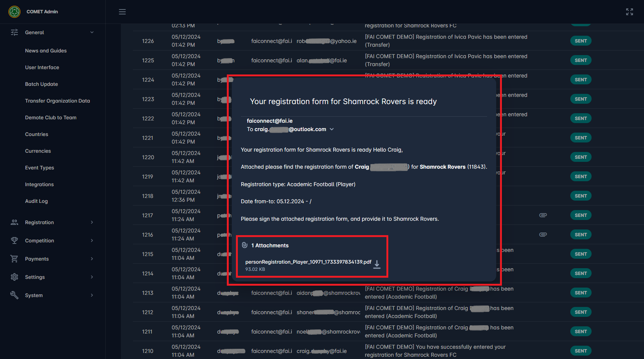Click the Competition trophy icon
Image resolution: width=644 pixels, height=359 pixels.
click(14, 240)
